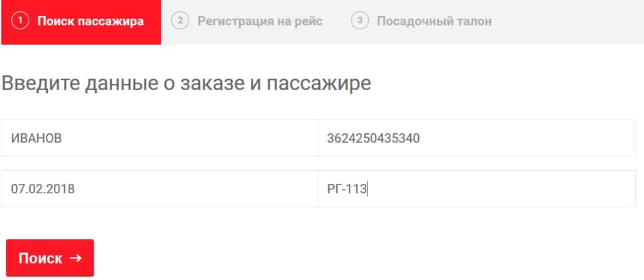Click the ticket number field 3624250435340
644x280 pixels.
476,138
